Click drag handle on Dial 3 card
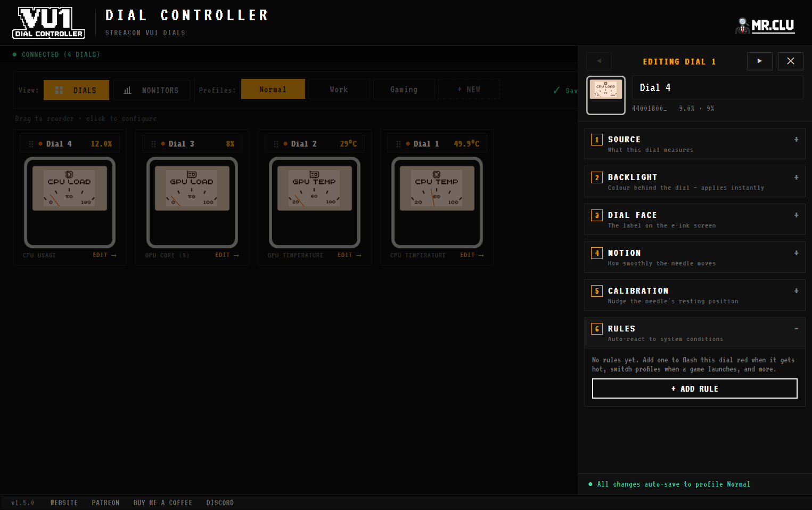The image size is (812, 510). [x=153, y=144]
